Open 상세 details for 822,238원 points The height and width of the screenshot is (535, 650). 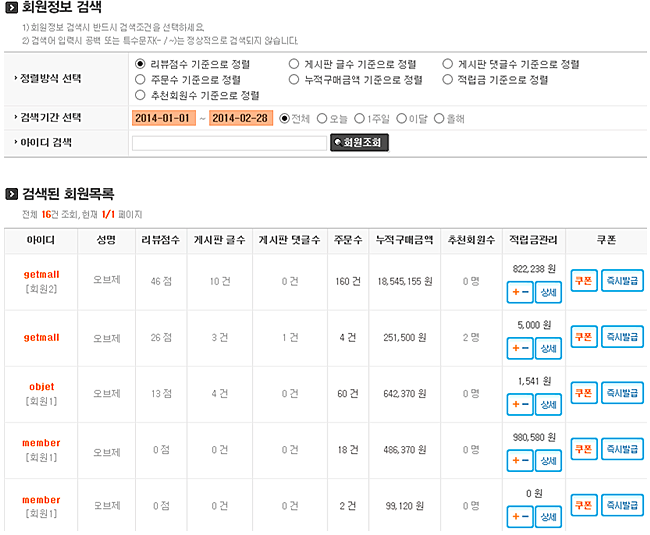547,292
